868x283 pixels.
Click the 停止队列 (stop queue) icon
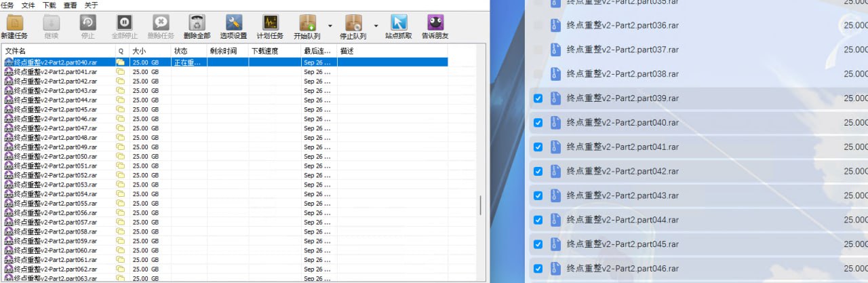tap(353, 23)
